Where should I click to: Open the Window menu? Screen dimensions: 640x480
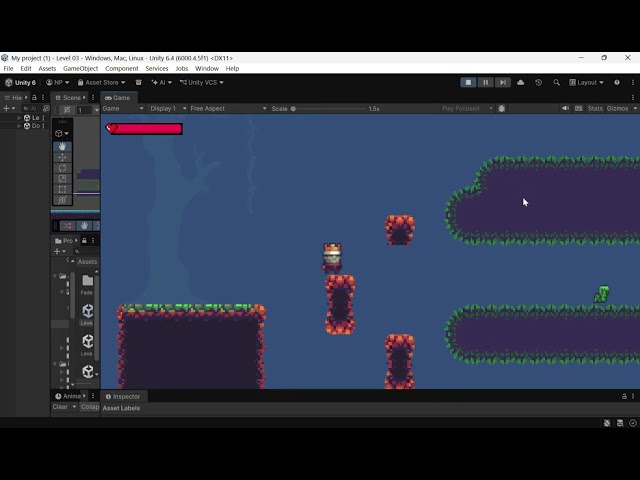pyautogui.click(x=207, y=69)
